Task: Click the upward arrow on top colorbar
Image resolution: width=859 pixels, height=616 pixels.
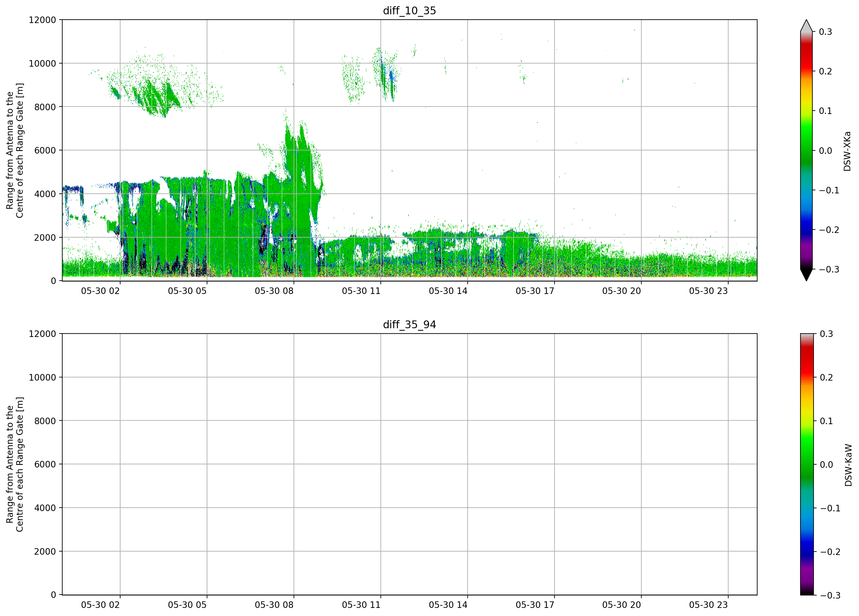Action: (x=806, y=26)
